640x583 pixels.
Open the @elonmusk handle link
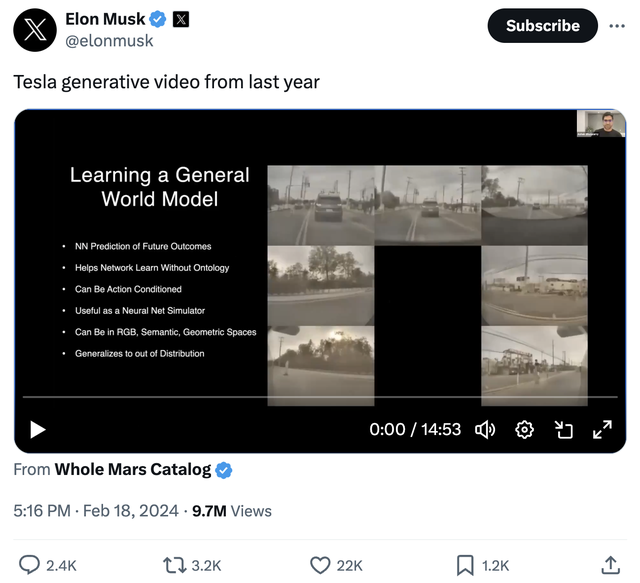point(109,41)
